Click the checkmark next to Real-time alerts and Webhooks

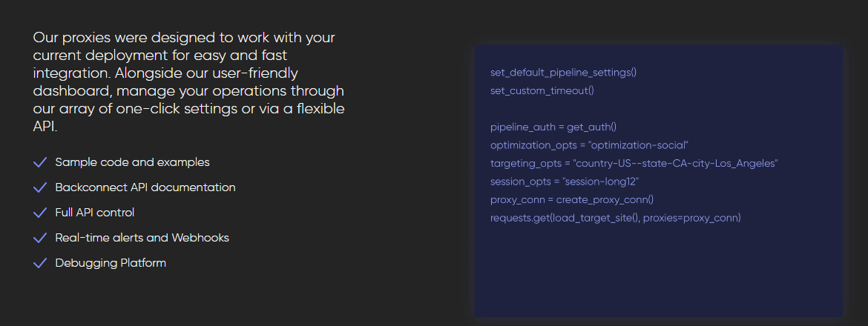pyautogui.click(x=40, y=238)
